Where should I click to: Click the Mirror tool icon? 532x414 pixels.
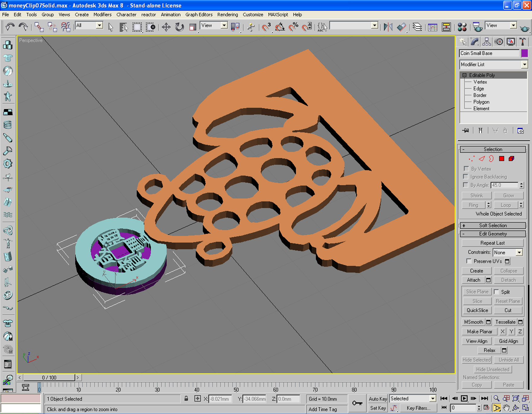(388, 27)
